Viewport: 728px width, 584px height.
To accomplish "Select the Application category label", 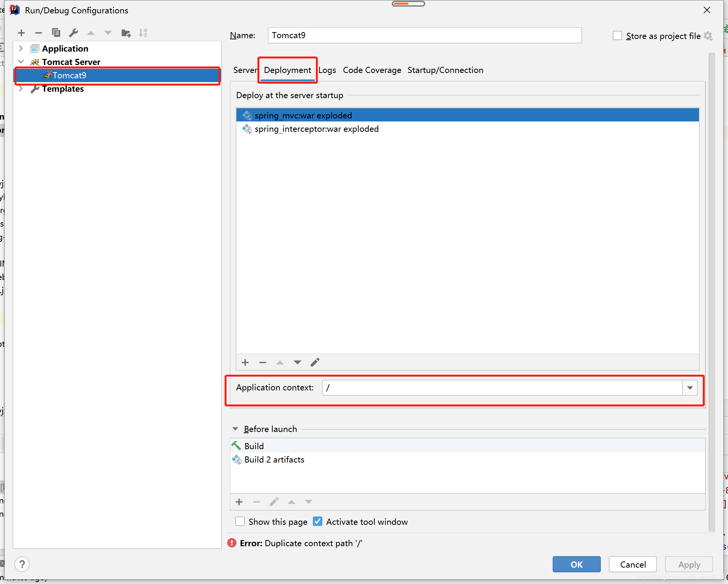I will [65, 49].
